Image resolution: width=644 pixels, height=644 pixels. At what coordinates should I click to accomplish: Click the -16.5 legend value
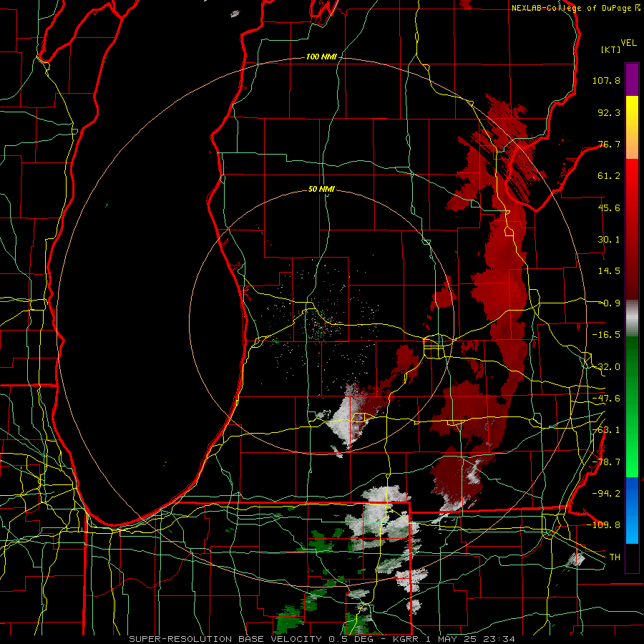point(606,335)
